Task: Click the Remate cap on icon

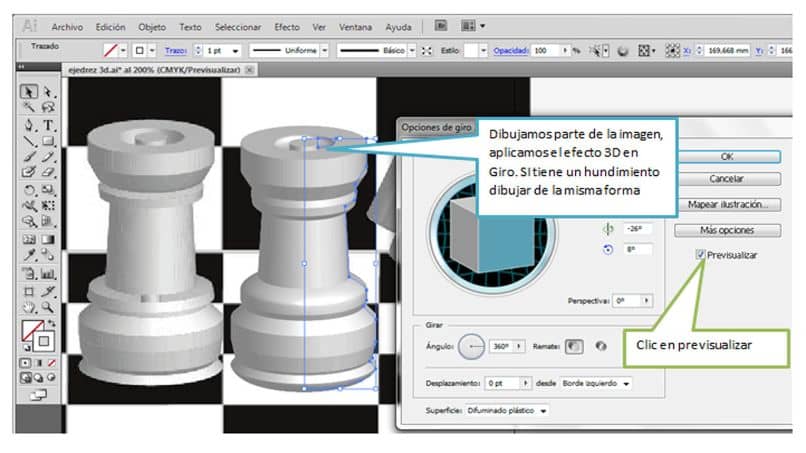Action: coord(574,347)
